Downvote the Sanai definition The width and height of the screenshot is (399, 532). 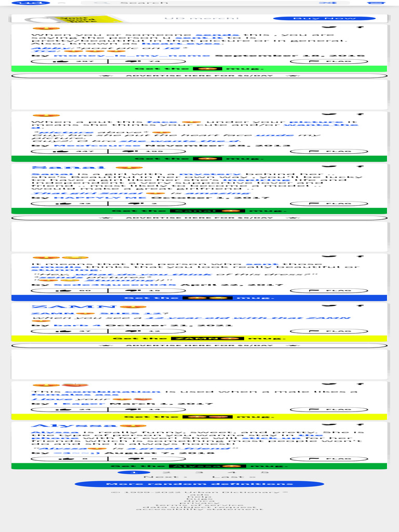coord(147,204)
